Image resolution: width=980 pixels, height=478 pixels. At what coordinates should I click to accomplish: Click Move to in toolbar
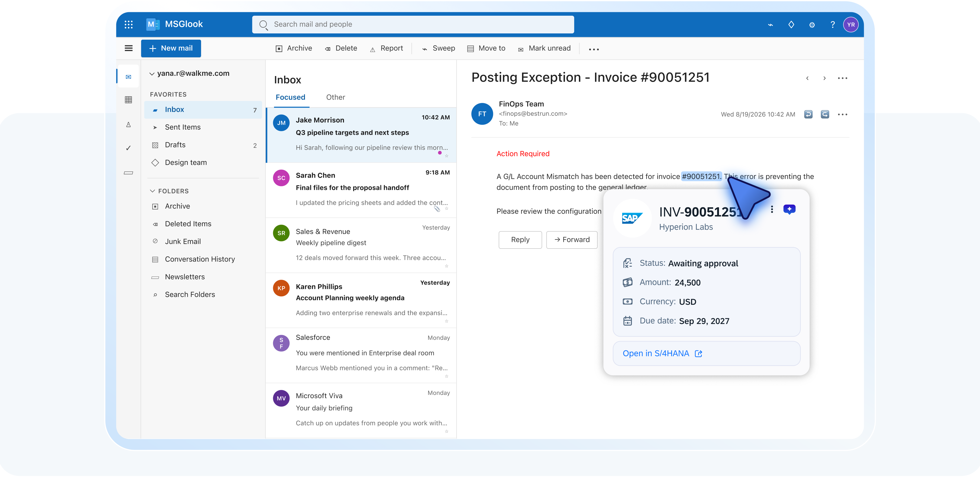click(486, 48)
